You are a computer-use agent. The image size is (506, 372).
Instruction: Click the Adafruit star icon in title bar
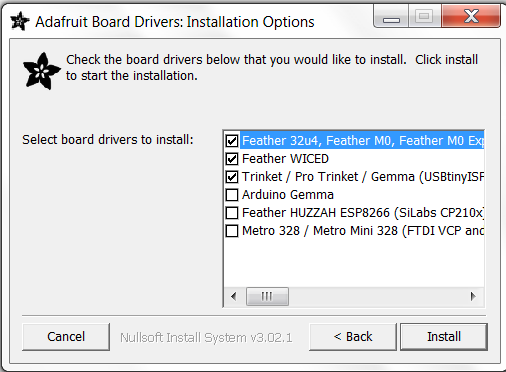[x=20, y=21]
